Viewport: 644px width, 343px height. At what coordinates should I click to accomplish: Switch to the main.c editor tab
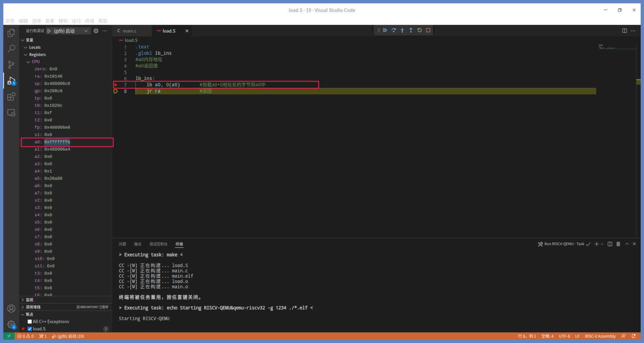click(129, 31)
